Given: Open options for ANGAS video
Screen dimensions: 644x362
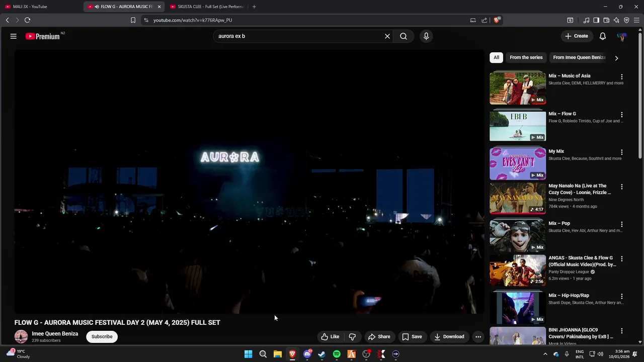Looking at the screenshot, I should 622,259.
